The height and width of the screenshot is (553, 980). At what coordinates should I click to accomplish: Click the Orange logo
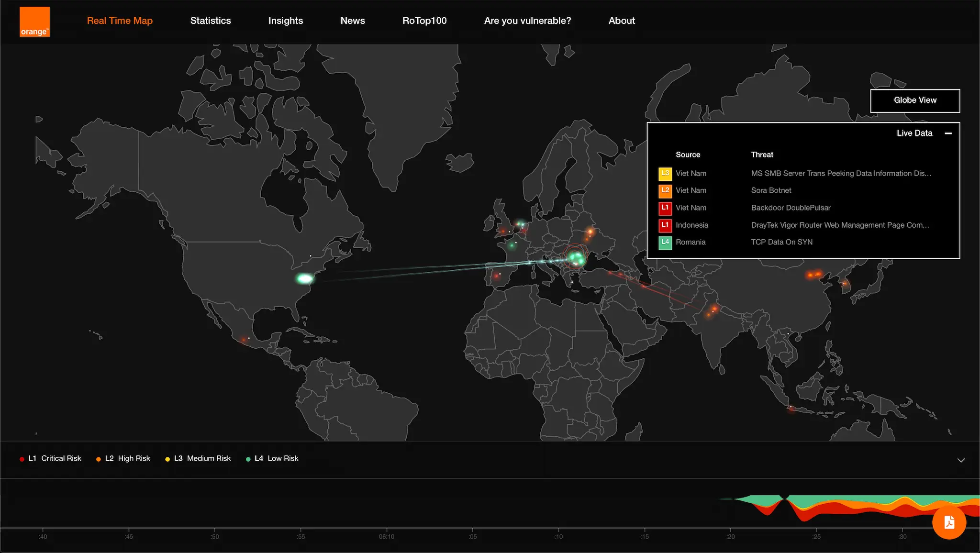tap(34, 21)
